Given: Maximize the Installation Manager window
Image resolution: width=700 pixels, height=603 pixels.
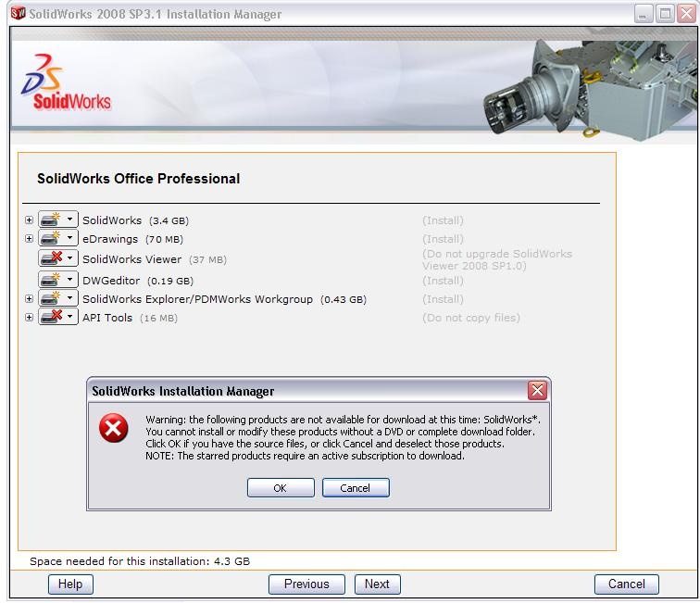Looking at the screenshot, I should [665, 14].
